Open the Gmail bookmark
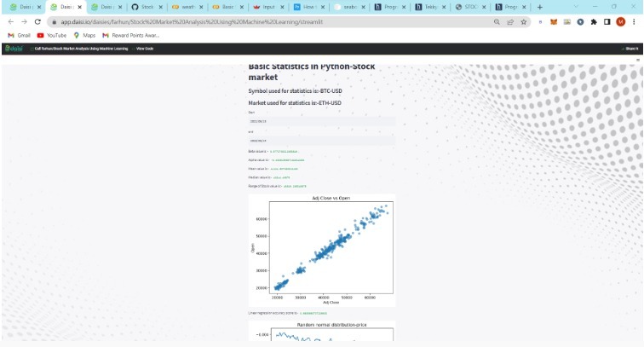Screen dimensions: 644x347 click(20, 35)
